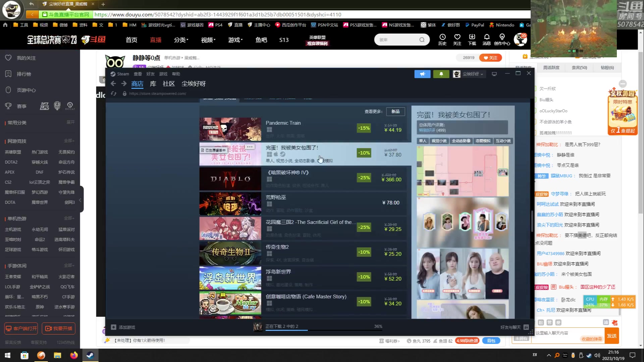
Task: Click 我要开播 button
Action: (x=58, y=328)
